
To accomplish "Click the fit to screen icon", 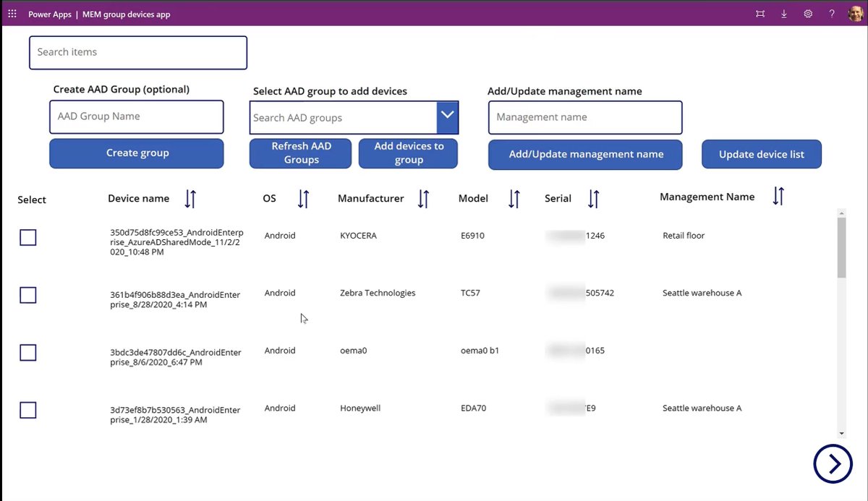I will (760, 14).
